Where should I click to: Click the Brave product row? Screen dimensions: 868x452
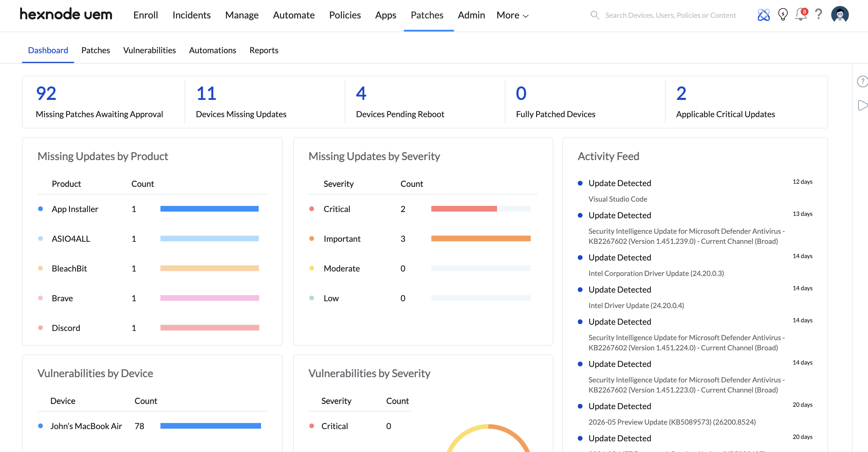(x=152, y=298)
